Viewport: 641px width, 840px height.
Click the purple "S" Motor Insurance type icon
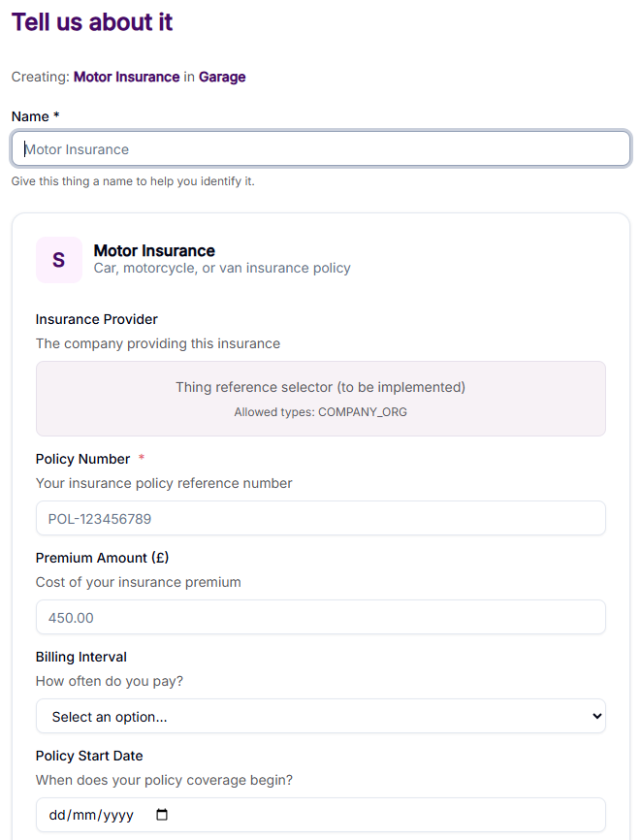tap(58, 259)
